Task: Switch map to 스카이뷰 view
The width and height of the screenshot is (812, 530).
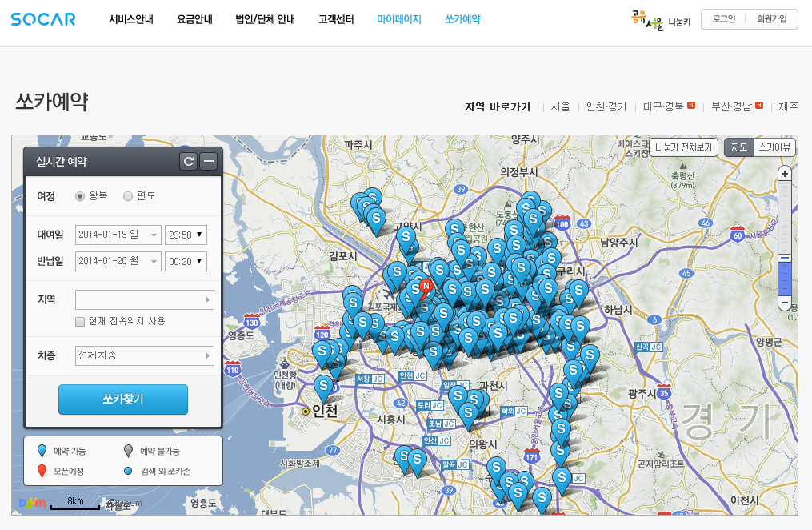Action: (774, 147)
